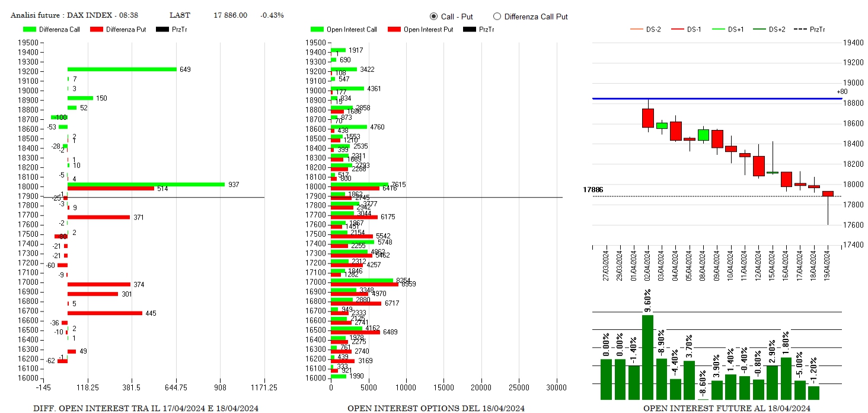
Task: Select the Call - Put radio button
Action: point(433,17)
